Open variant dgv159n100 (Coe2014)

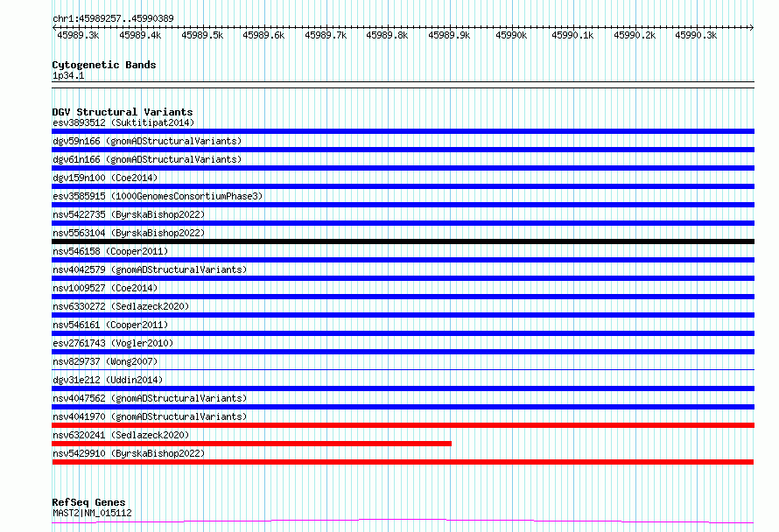(105, 178)
